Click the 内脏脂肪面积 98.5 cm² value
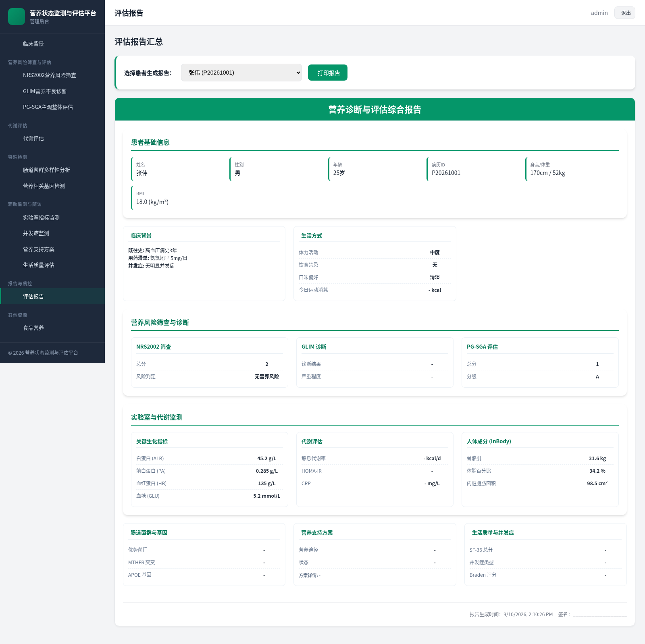 [x=597, y=483]
